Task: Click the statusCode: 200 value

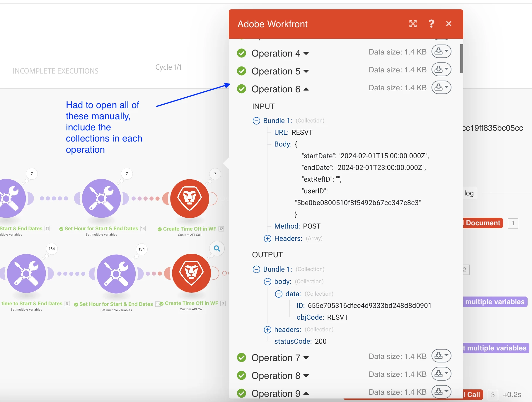Action: 320,341
